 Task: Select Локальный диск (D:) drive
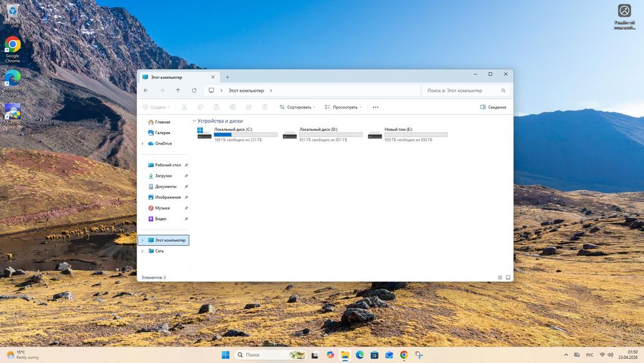pos(323,134)
